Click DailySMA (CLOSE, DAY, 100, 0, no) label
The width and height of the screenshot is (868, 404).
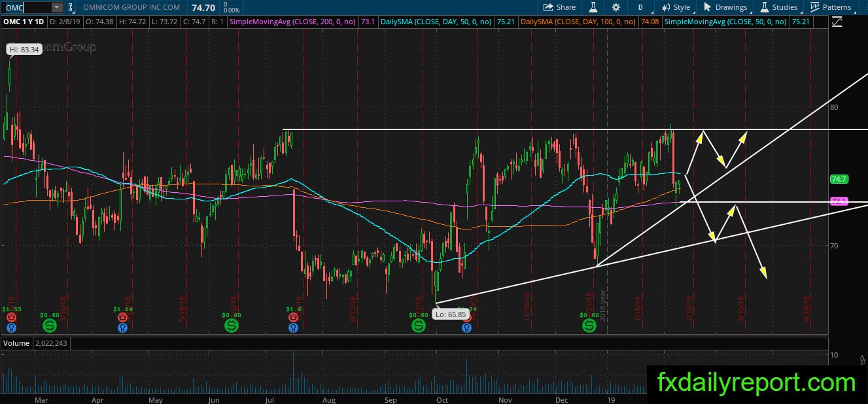[577, 22]
